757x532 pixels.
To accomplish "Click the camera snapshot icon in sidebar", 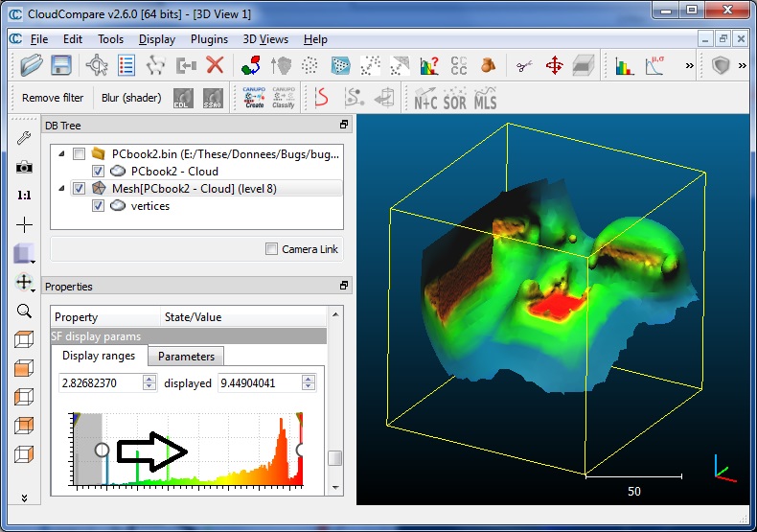I will click(x=24, y=167).
